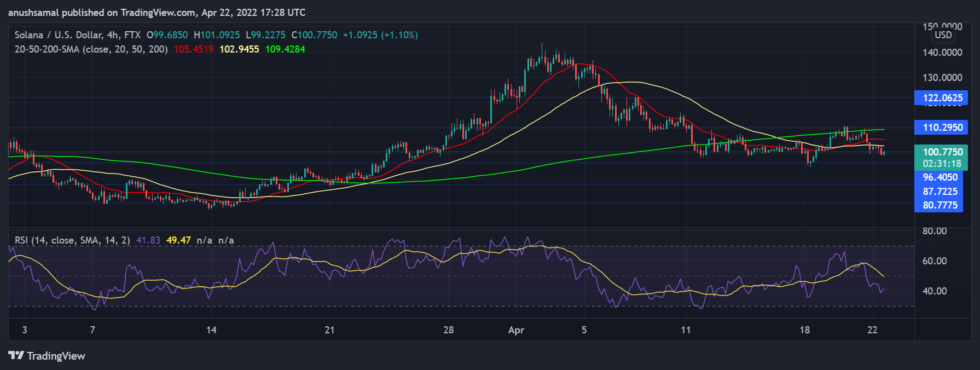The image size is (980, 370).
Task: Select the RSI indicator legend label
Action: 72,240
